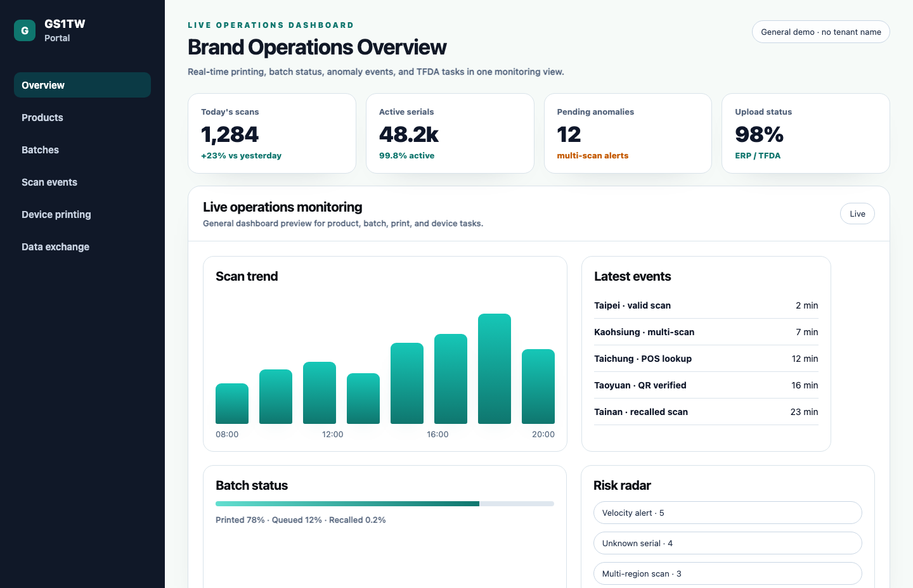Click the Velocity alert · 5 chip
This screenshot has height=588, width=913.
click(x=728, y=513)
